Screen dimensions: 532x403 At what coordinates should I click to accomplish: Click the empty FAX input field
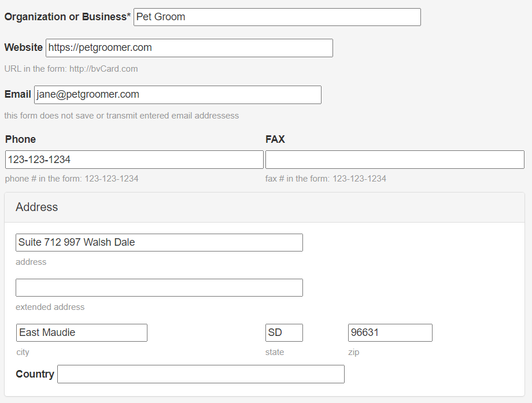point(395,159)
